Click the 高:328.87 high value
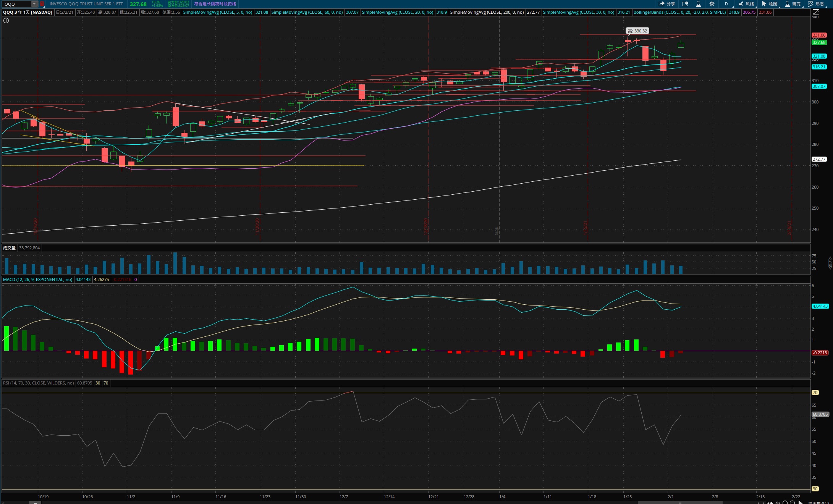The image size is (833, 504). click(107, 12)
